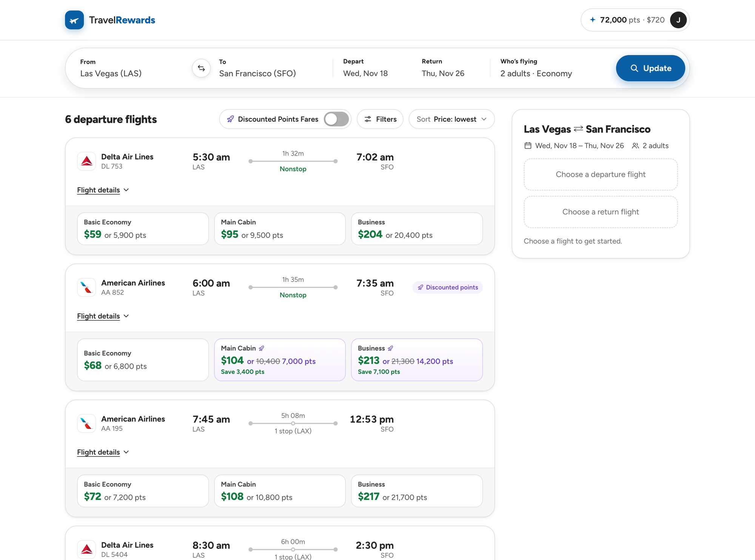Click the Choose a departure flight placeholder

601,174
